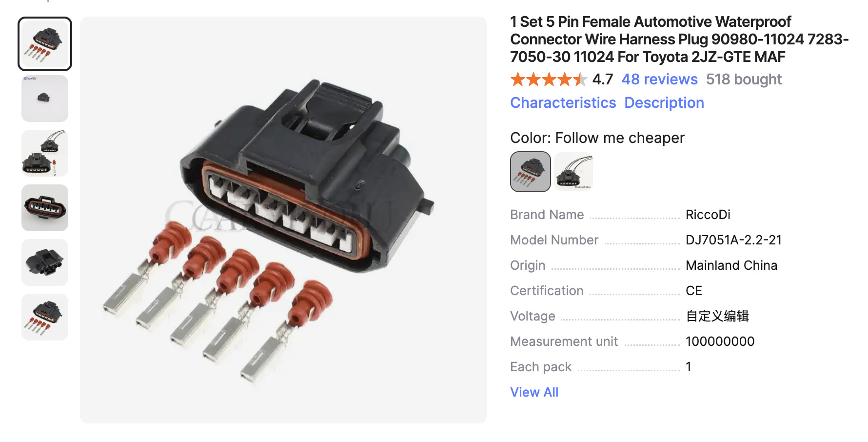Select the last thumbnail in the gallery
The height and width of the screenshot is (442, 868).
click(45, 317)
